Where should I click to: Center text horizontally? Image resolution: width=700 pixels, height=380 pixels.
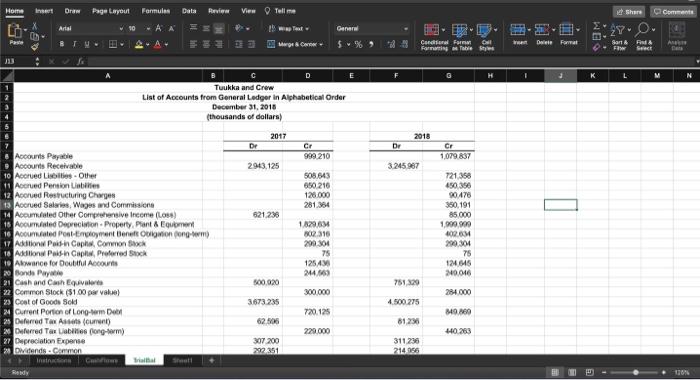point(206,44)
